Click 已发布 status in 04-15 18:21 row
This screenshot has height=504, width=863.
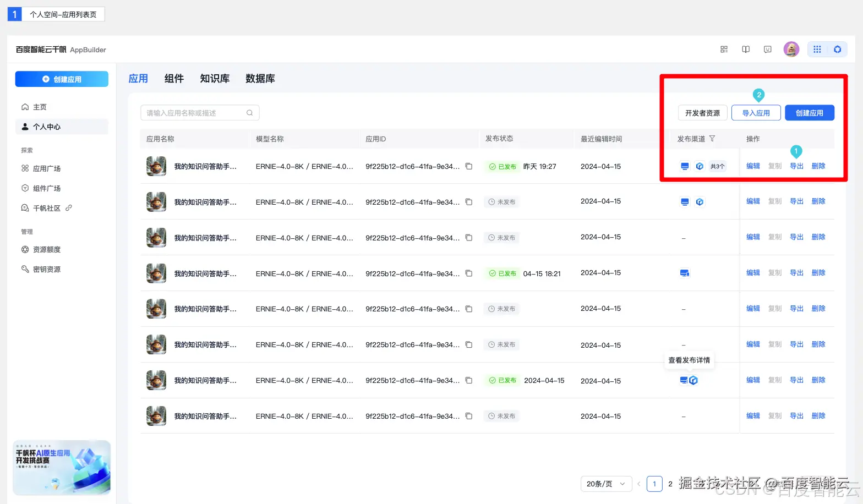[502, 273]
